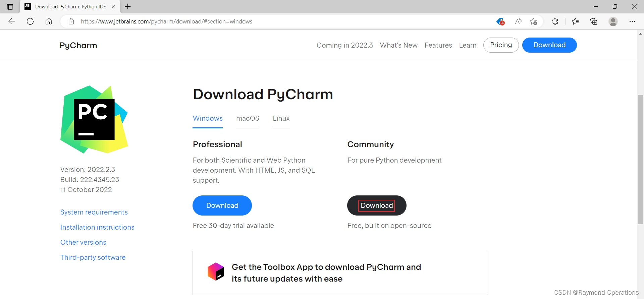The height and width of the screenshot is (299, 644).
Task: Switch to the Linux tab
Action: coord(281,118)
